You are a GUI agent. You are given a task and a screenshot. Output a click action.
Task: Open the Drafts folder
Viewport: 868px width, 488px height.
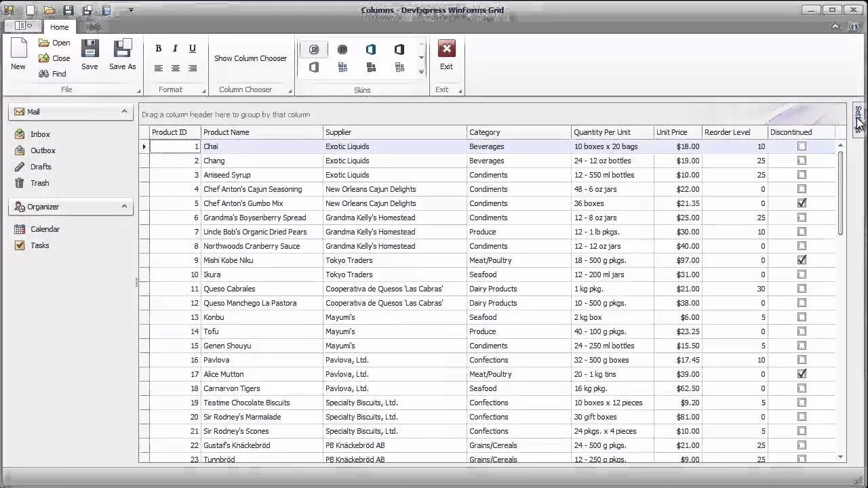(x=41, y=167)
